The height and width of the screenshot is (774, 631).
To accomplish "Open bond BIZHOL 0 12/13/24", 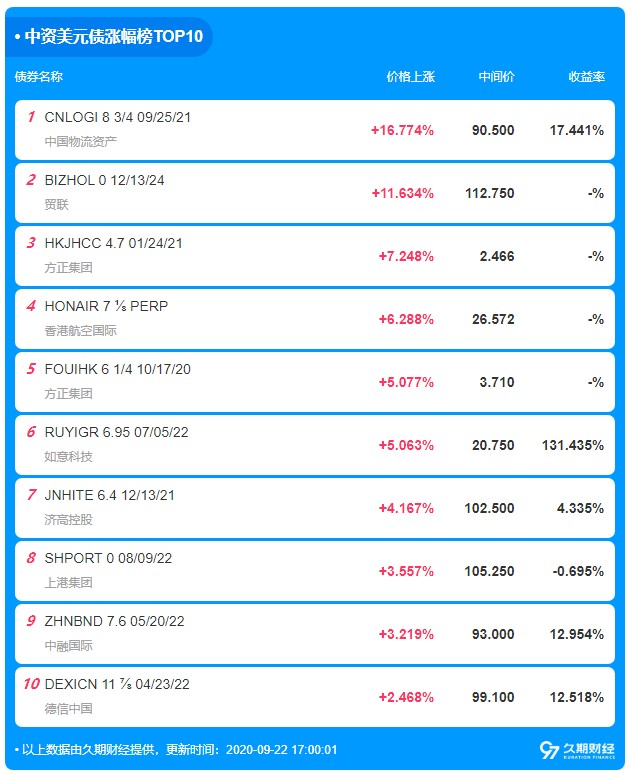I will click(x=104, y=180).
